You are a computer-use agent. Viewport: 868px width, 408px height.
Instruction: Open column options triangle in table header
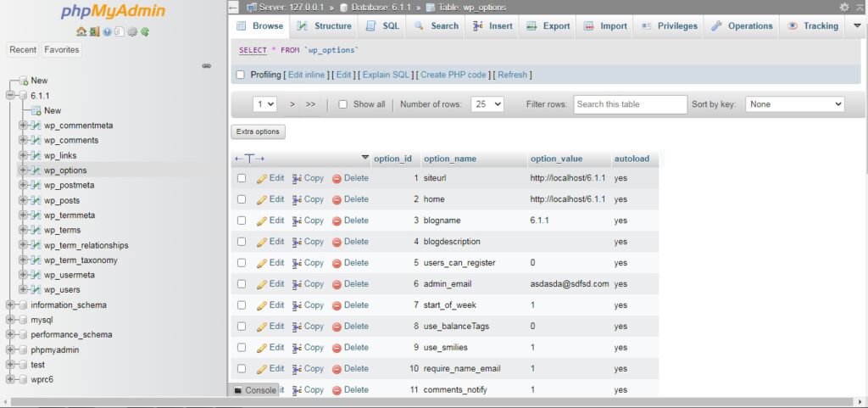coord(364,158)
